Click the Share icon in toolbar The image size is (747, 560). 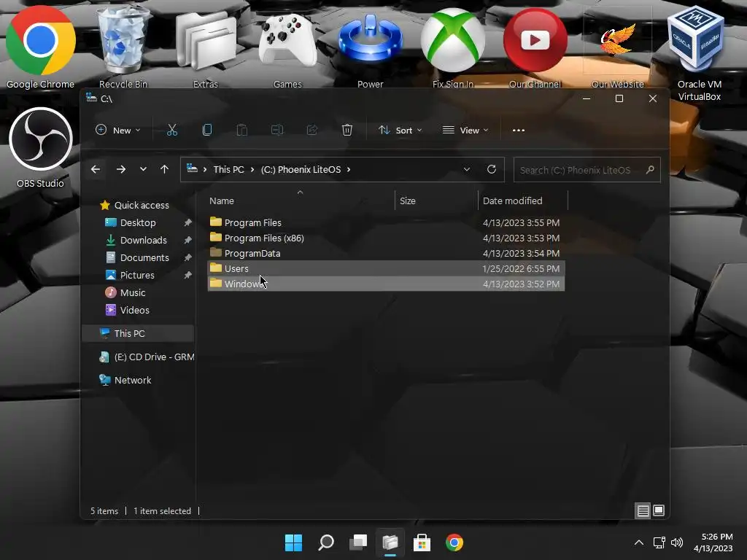point(312,130)
